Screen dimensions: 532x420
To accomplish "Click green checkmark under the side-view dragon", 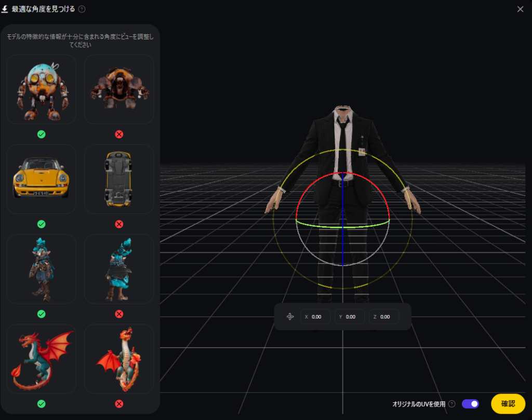I will tap(42, 404).
